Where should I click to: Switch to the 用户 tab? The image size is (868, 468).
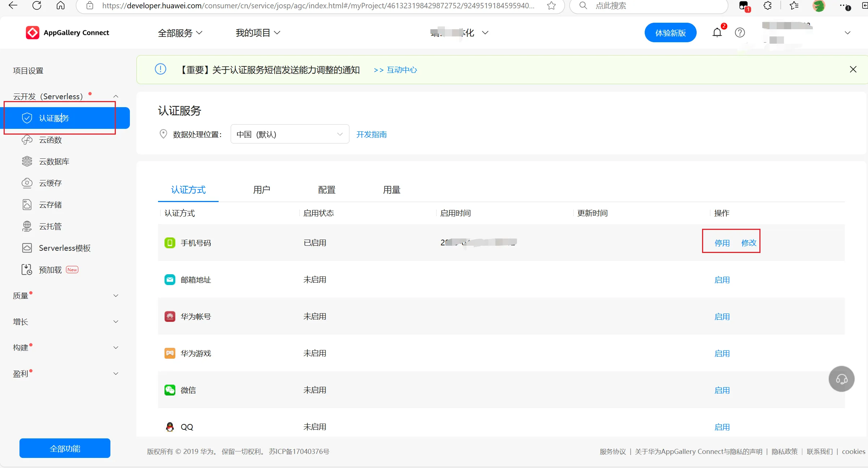pos(262,190)
